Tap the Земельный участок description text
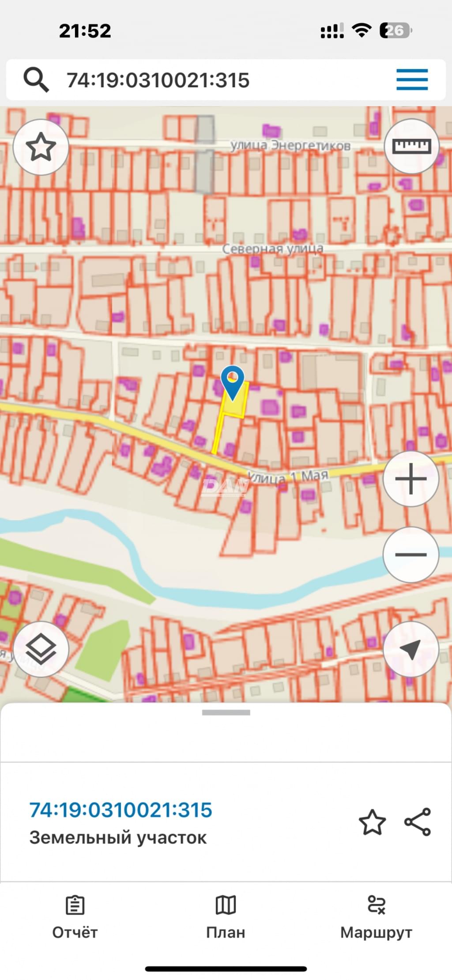This screenshot has height=980, width=452. (x=118, y=838)
